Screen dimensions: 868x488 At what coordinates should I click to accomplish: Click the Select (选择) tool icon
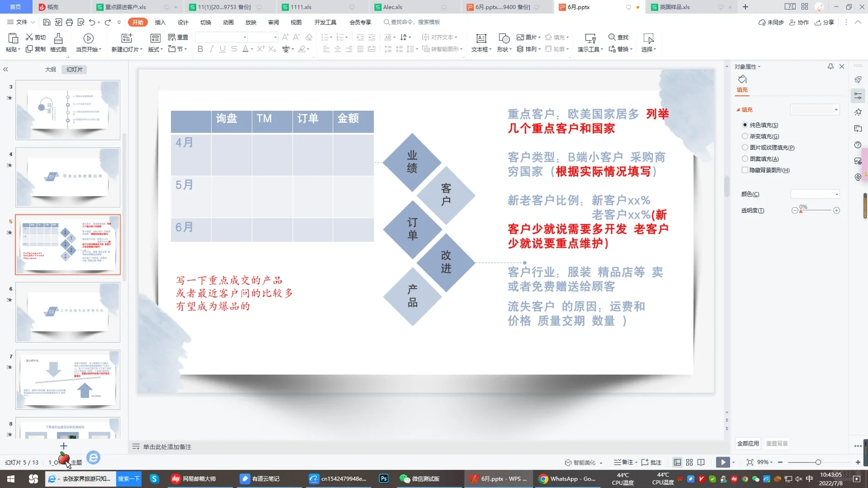(x=648, y=39)
